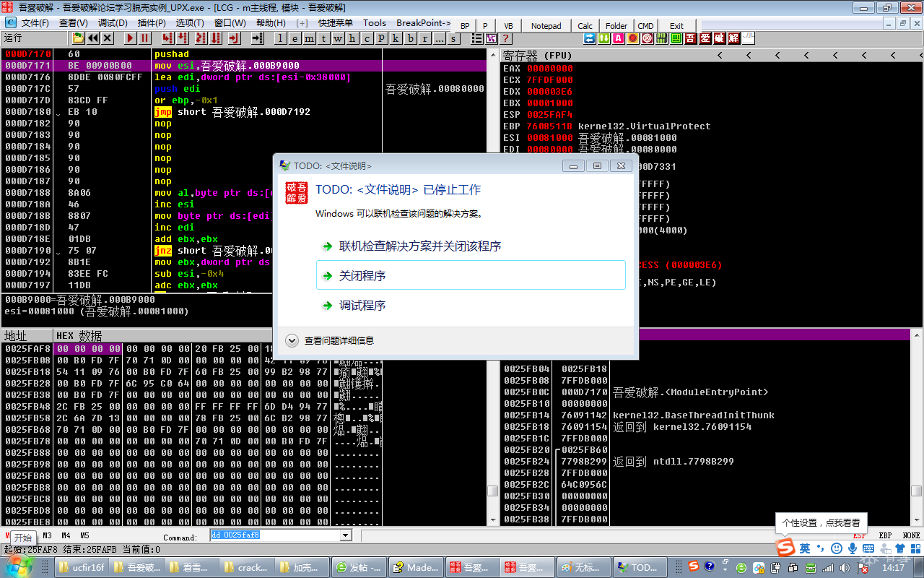Open the Command history dropdown arrow

(345, 535)
